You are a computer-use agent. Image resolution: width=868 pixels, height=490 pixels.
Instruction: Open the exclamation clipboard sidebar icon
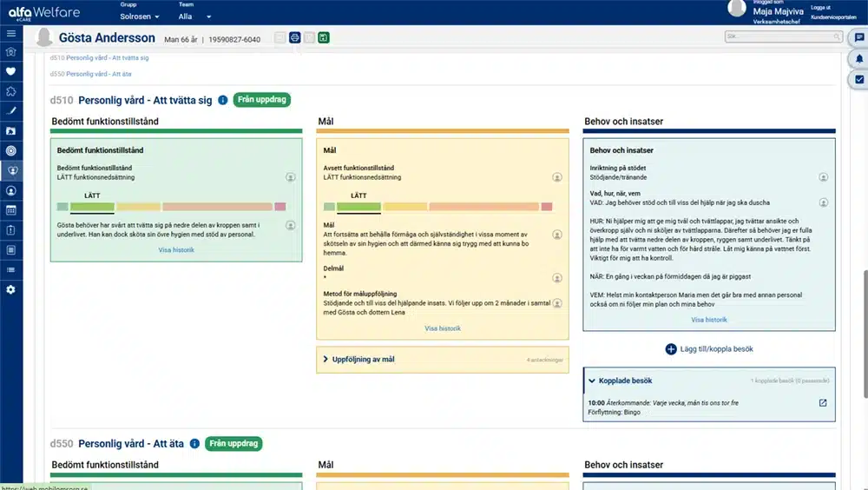pyautogui.click(x=11, y=230)
